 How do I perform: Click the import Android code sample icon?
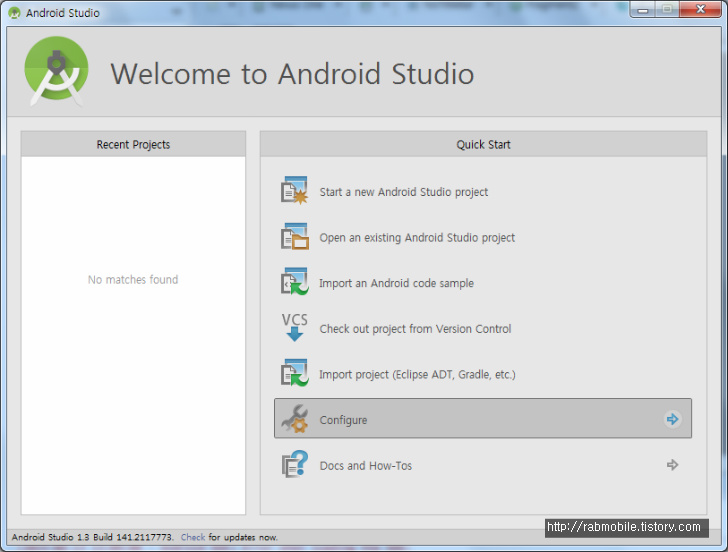[294, 281]
